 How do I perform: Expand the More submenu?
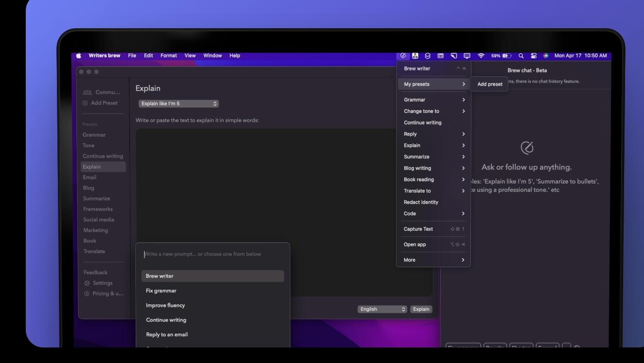433,260
